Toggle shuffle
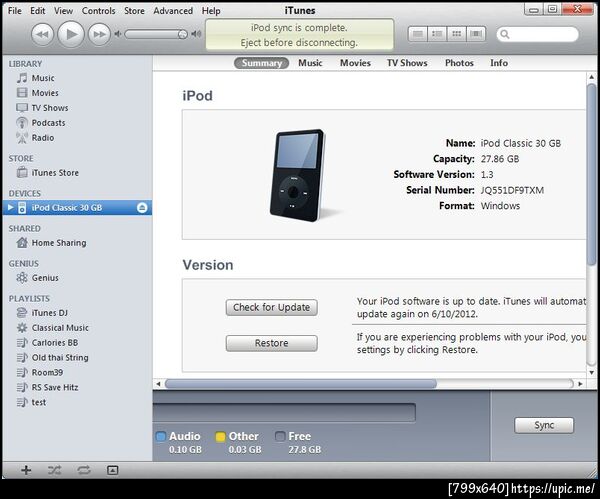This screenshot has width=600, height=499. [x=54, y=470]
